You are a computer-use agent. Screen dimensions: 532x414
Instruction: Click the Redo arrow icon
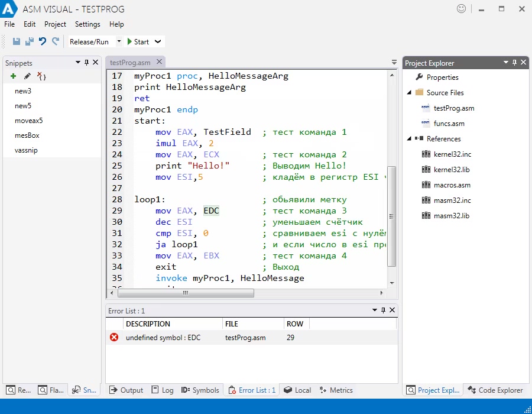pyautogui.click(x=56, y=41)
